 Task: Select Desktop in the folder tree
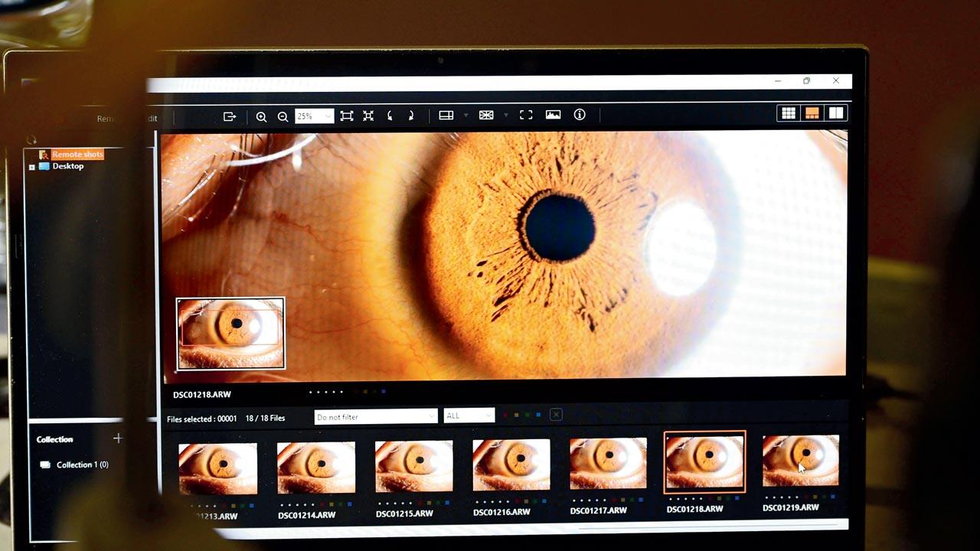tap(67, 166)
